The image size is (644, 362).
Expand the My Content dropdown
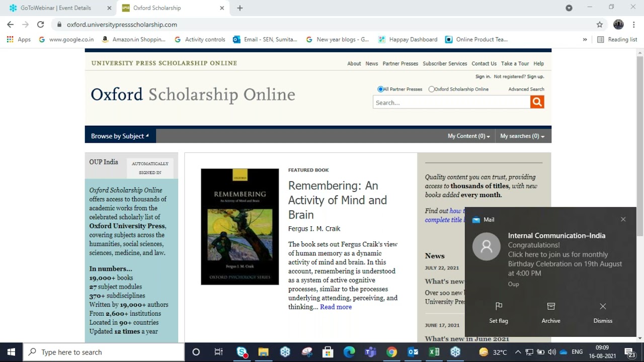coord(468,136)
